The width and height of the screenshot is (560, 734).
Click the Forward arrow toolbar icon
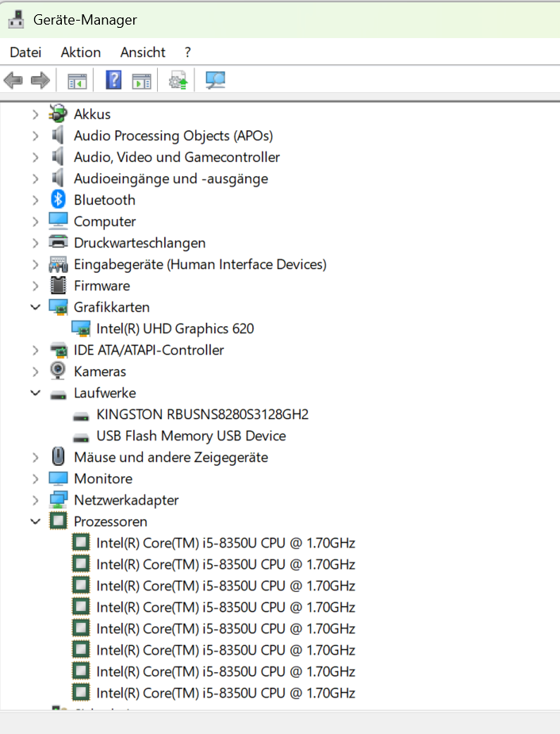40,80
